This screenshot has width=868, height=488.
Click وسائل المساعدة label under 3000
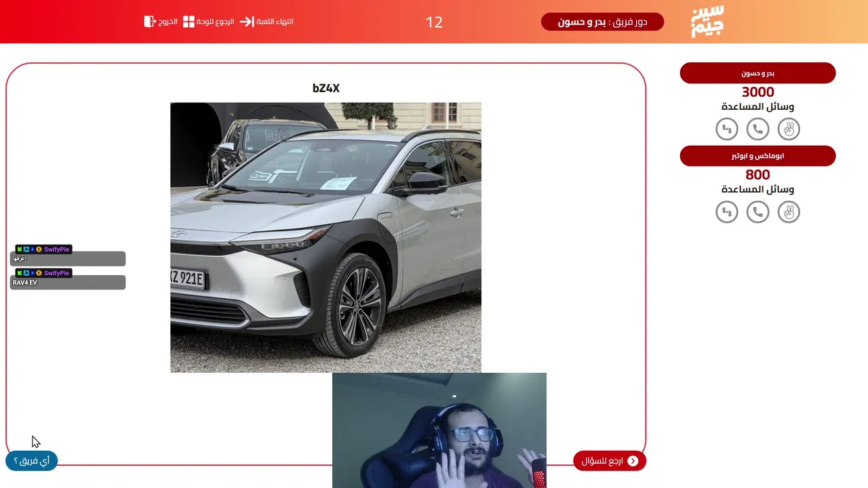tap(757, 107)
